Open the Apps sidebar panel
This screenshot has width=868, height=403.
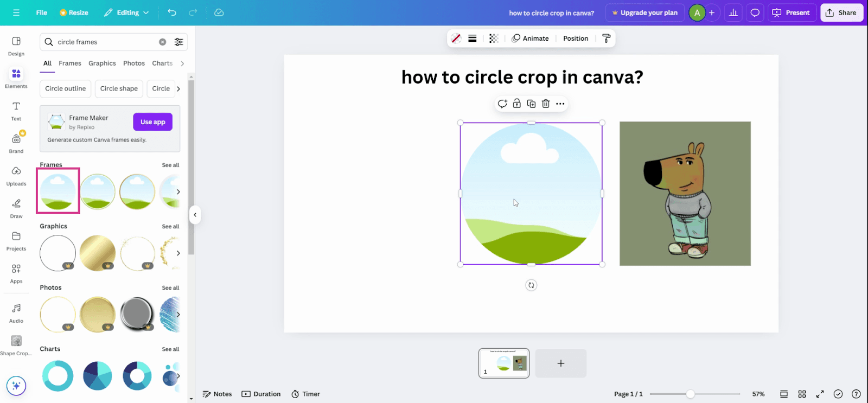pyautogui.click(x=16, y=274)
